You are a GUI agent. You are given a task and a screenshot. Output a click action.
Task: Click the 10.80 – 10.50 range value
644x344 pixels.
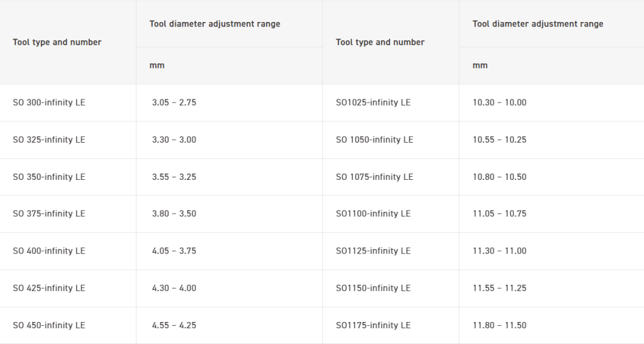[499, 177]
